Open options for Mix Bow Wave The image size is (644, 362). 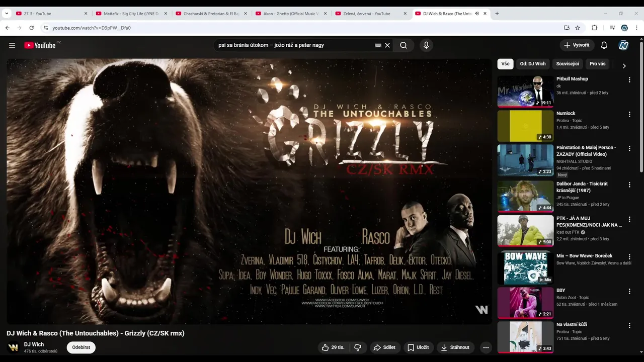629,256
